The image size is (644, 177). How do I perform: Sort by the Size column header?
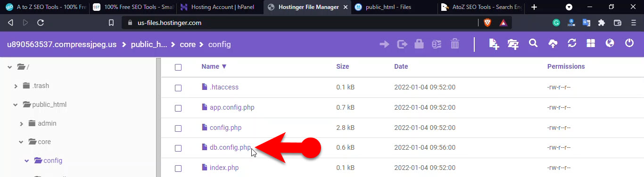[343, 66]
